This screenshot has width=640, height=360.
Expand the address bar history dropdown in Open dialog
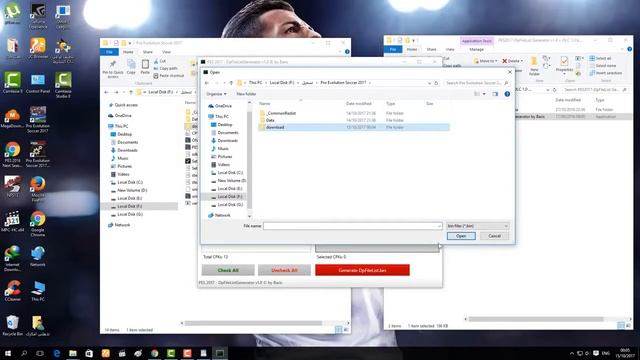coord(429,83)
